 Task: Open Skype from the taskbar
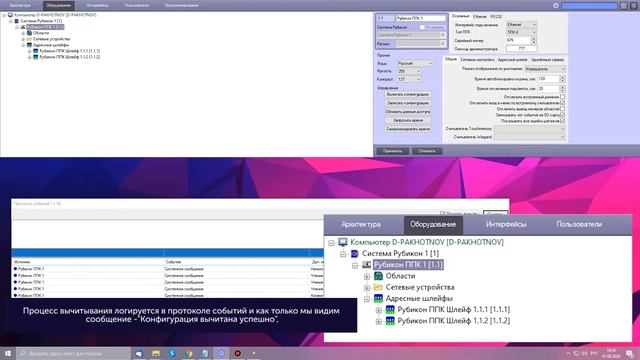[x=172, y=353]
